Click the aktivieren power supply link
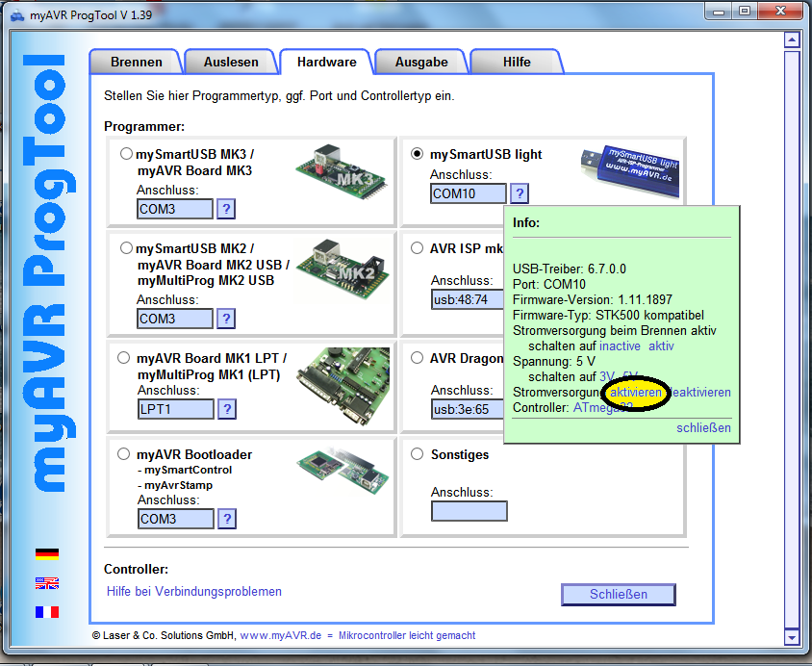 [x=635, y=393]
